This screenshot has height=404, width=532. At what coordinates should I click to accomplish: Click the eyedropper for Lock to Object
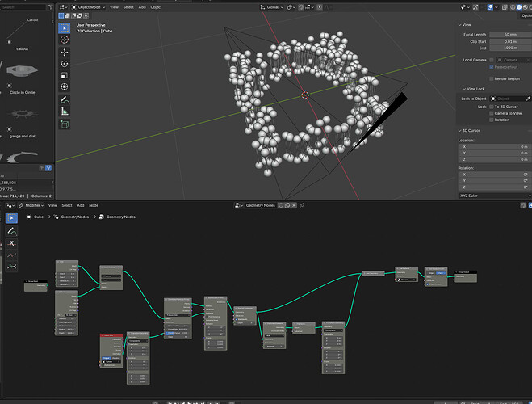[x=528, y=99]
